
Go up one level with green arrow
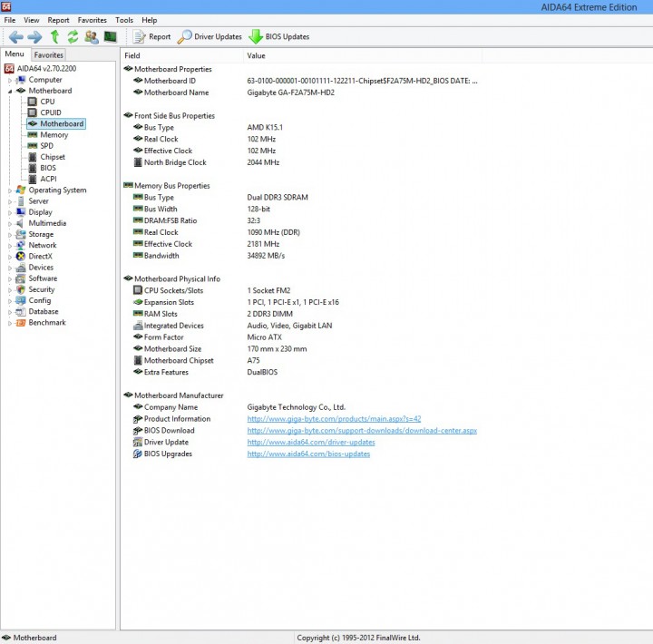[x=54, y=36]
